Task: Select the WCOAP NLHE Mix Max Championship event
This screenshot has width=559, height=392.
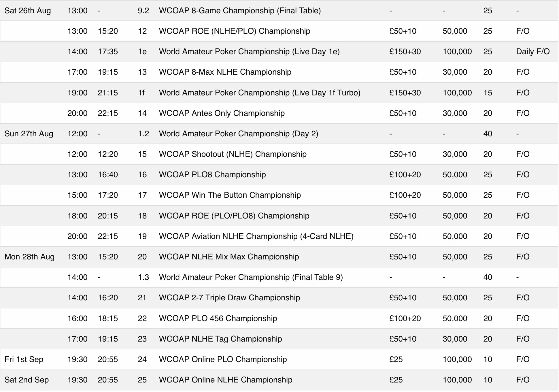Action: click(229, 257)
